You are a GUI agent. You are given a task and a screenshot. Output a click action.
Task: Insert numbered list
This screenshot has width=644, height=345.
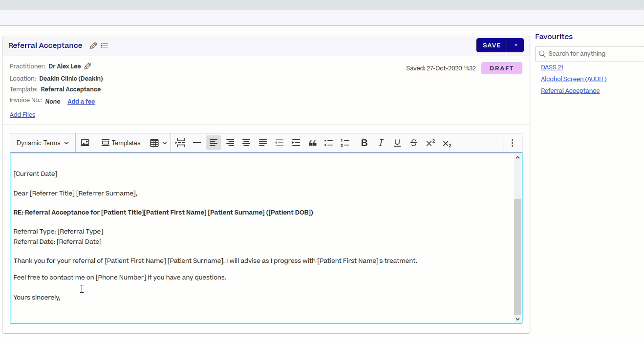345,143
